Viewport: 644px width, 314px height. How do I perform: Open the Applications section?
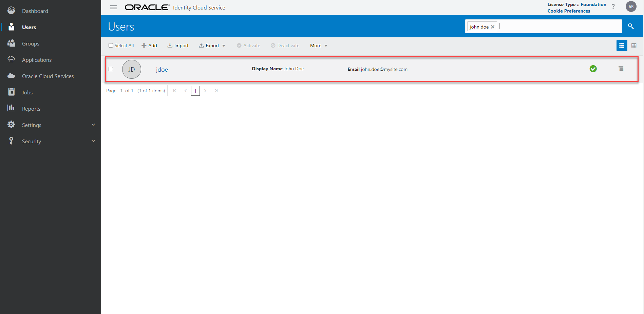point(36,59)
